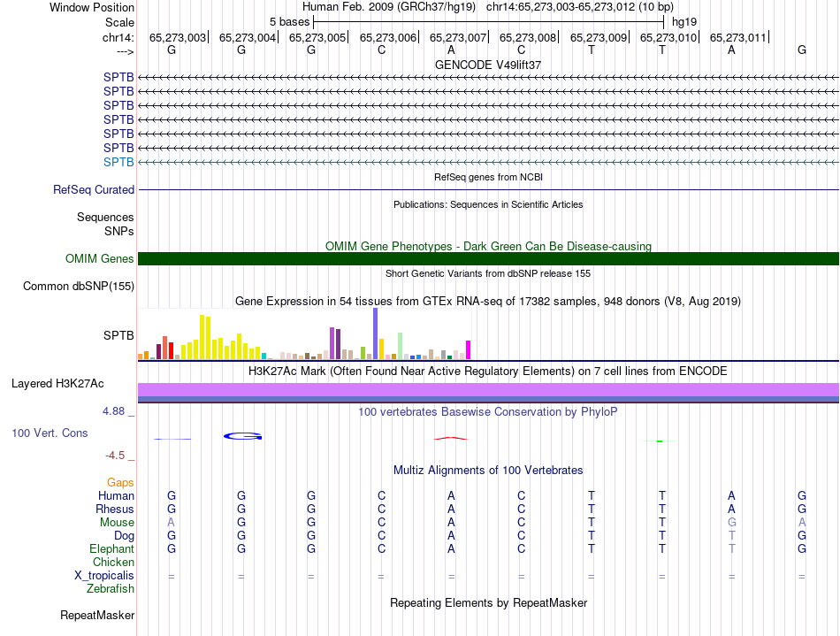Screen dimensions: 840x636
Task: Open Repeating Elements by RepeatMasker title
Action: click(488, 602)
